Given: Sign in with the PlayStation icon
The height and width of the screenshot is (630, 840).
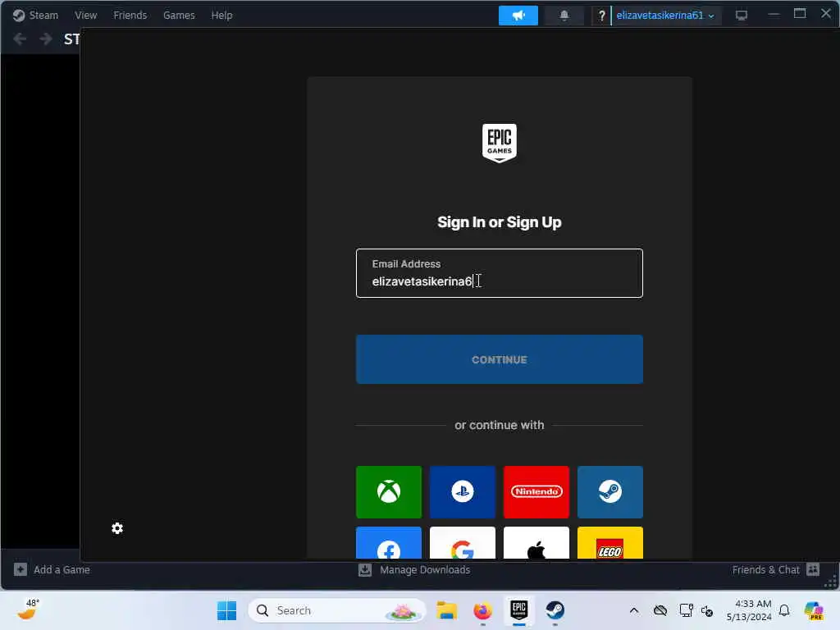Looking at the screenshot, I should point(463,492).
